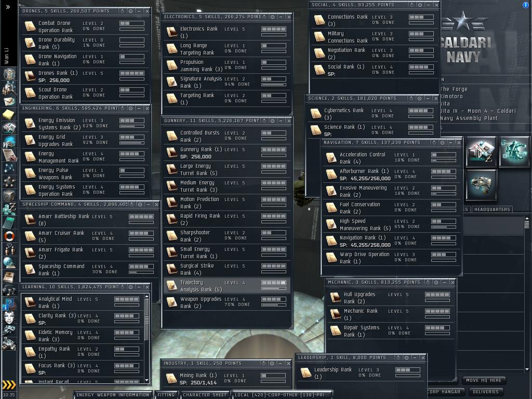Open People & Places magnifier icon
532x399 pixels.
[9, 88]
